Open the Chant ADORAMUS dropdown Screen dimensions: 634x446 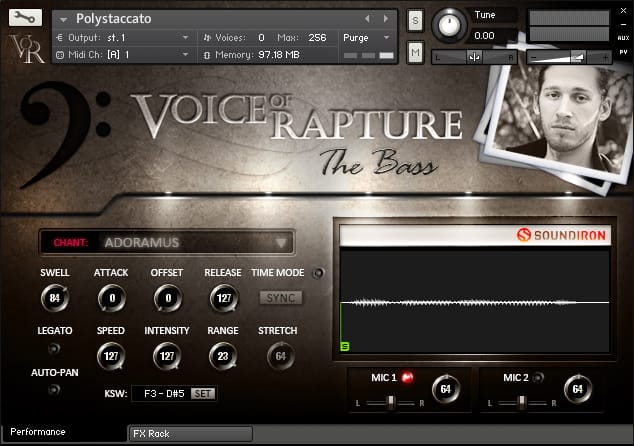point(166,242)
